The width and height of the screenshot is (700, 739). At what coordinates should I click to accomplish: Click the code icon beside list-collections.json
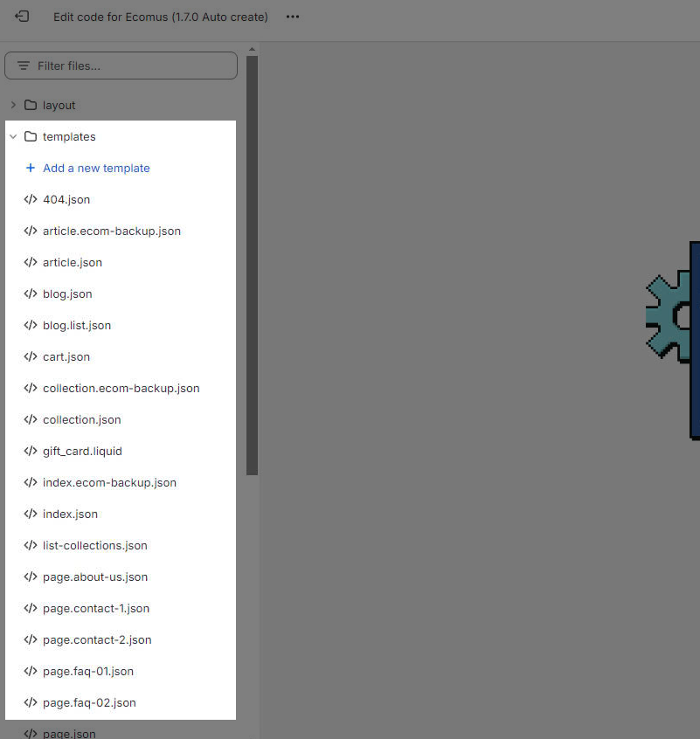(31, 545)
